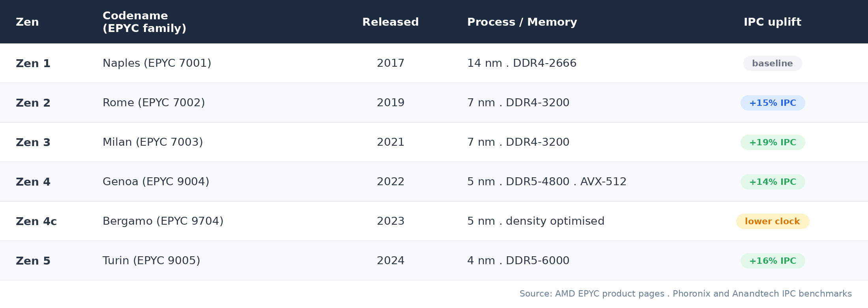Click the green '+19% IPC' badge

coord(773,142)
